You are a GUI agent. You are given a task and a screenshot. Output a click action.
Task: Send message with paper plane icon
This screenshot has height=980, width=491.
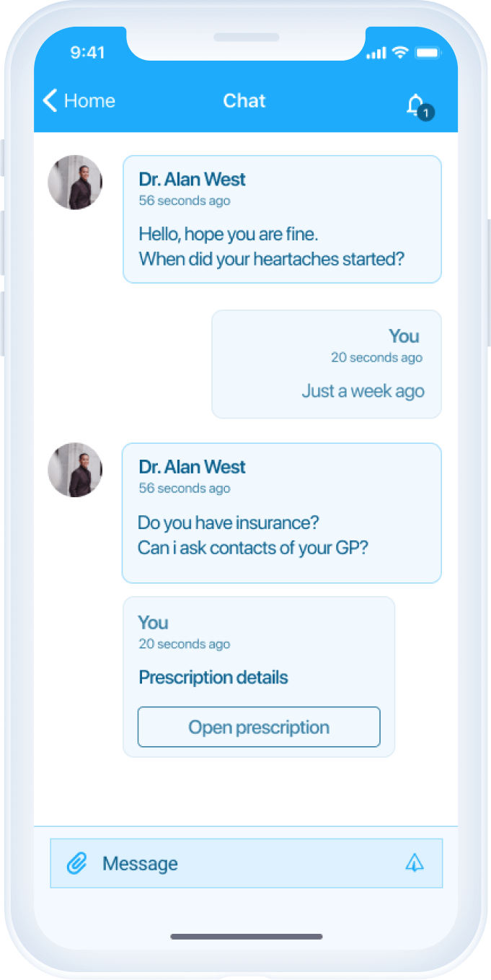(x=415, y=862)
